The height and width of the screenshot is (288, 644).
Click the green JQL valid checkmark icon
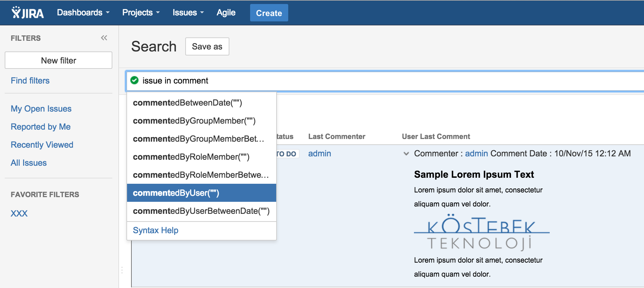point(134,80)
